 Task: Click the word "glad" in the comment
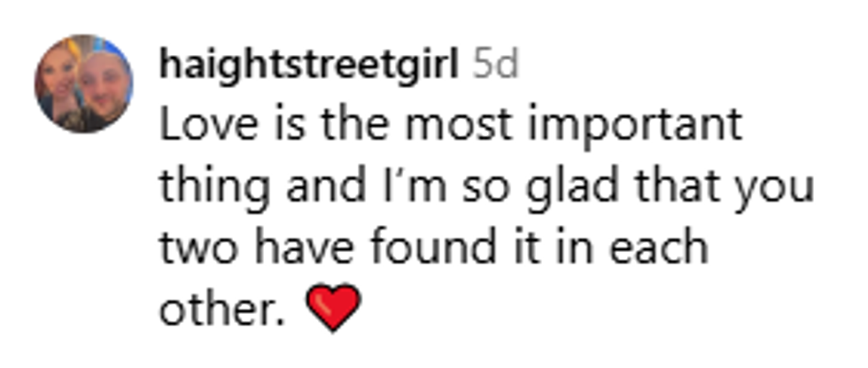coord(557,188)
